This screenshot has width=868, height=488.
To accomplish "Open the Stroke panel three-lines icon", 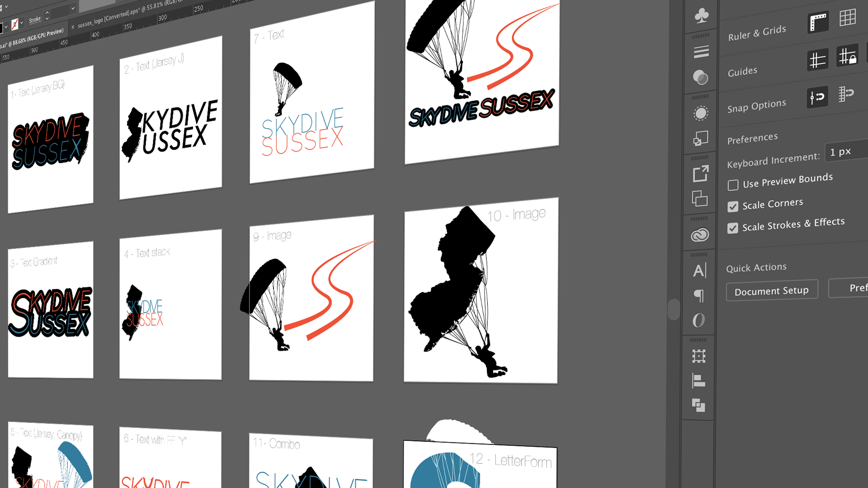I will tap(701, 52).
